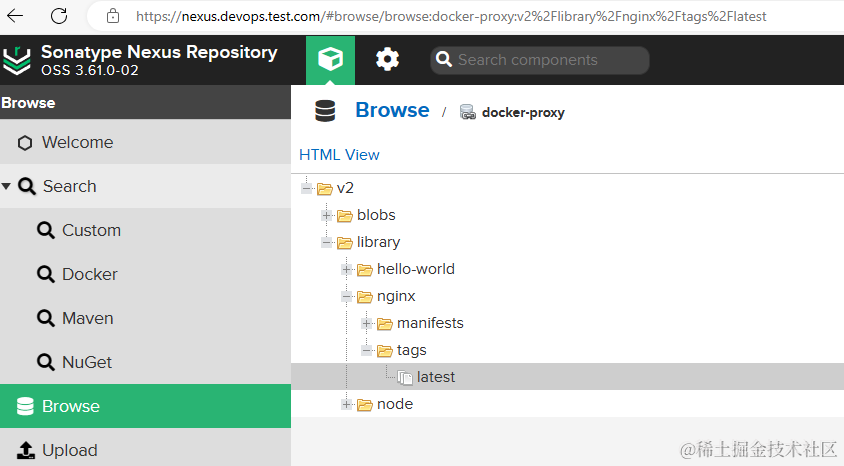Viewport: 844px width, 466px height.
Task: Expand the blobs folder
Action: click(x=327, y=215)
